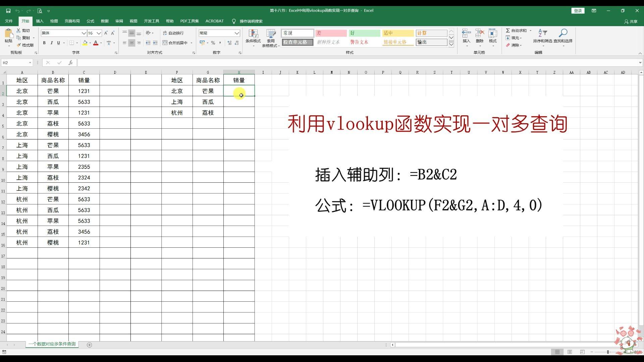Click the Insert cells icon
644x362 pixels.
point(466,34)
